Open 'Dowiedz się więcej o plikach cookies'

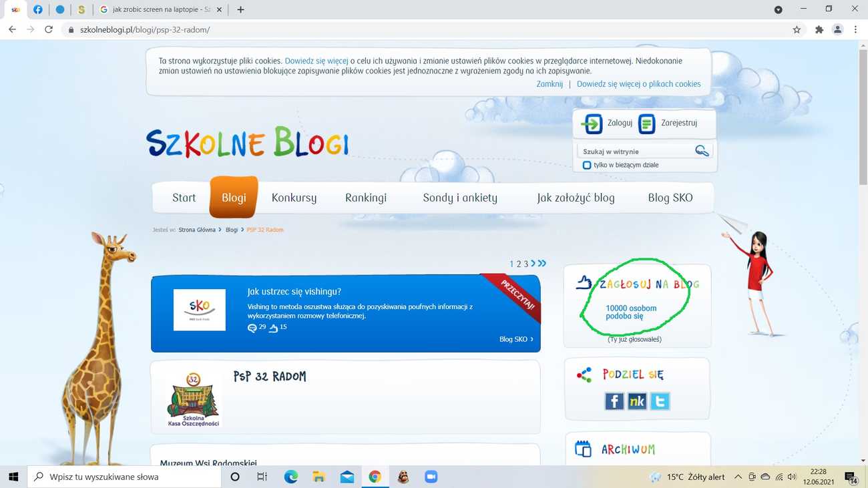pyautogui.click(x=639, y=84)
